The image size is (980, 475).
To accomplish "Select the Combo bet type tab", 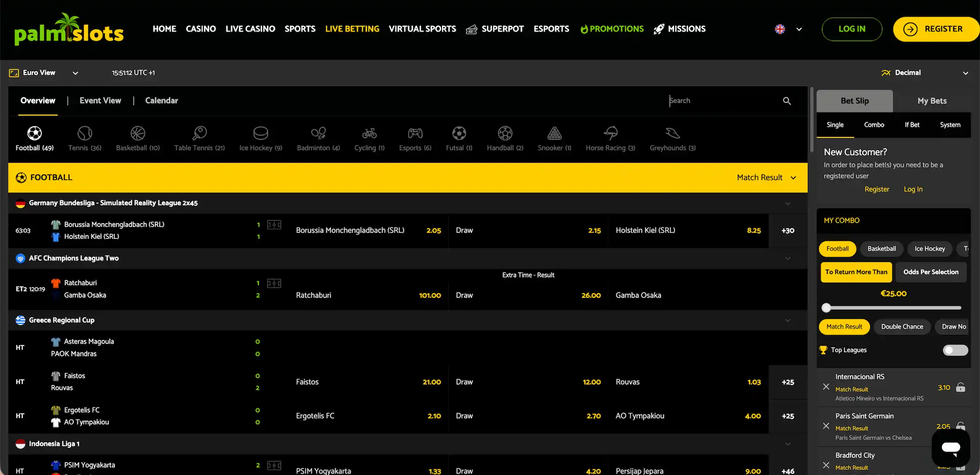I will 874,125.
